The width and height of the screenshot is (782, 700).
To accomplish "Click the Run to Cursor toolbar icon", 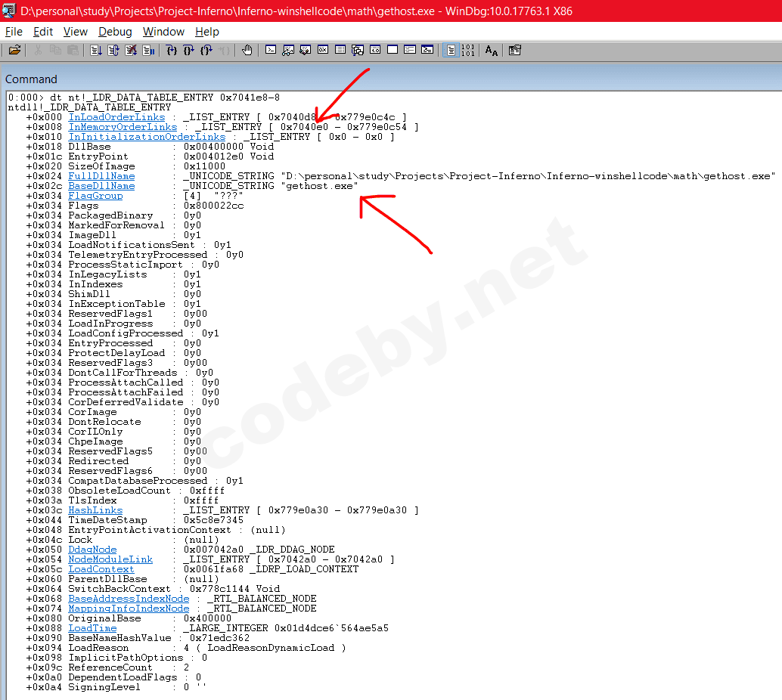I will (x=224, y=51).
